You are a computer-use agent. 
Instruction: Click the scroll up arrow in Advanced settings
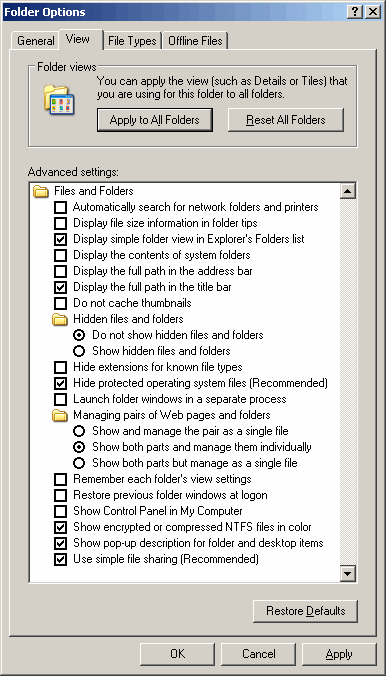coord(348,191)
